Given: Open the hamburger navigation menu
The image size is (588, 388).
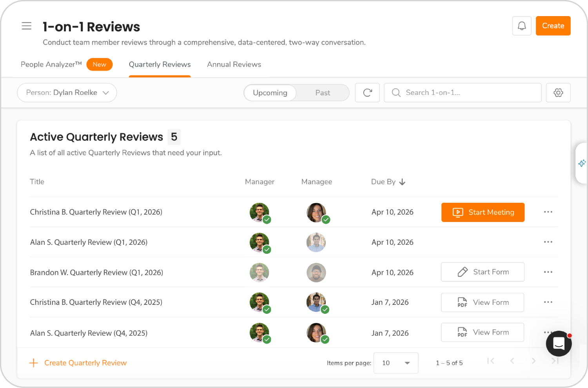Looking at the screenshot, I should [26, 26].
